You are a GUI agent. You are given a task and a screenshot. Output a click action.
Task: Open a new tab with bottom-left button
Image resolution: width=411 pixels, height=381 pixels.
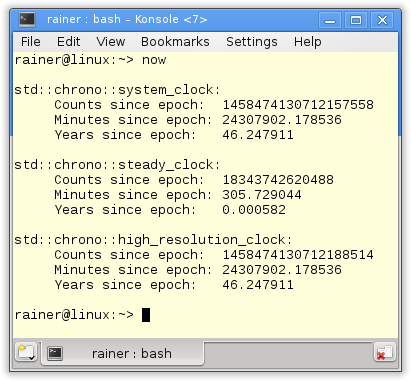click(x=26, y=352)
